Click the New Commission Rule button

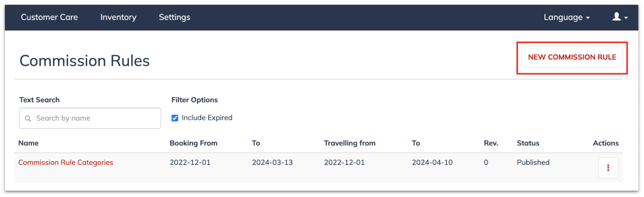pyautogui.click(x=572, y=57)
